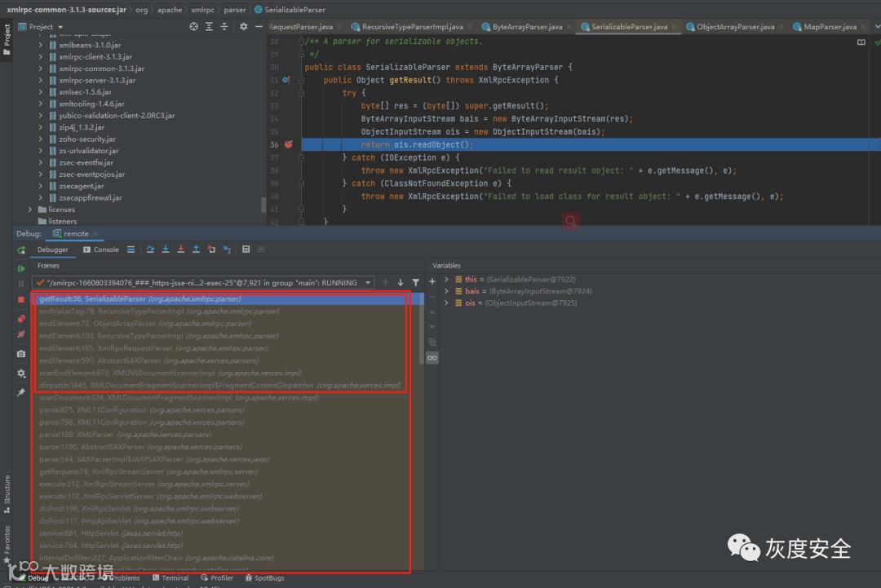Expand the 'bais' variable
The image size is (881, 588).
[x=447, y=291]
